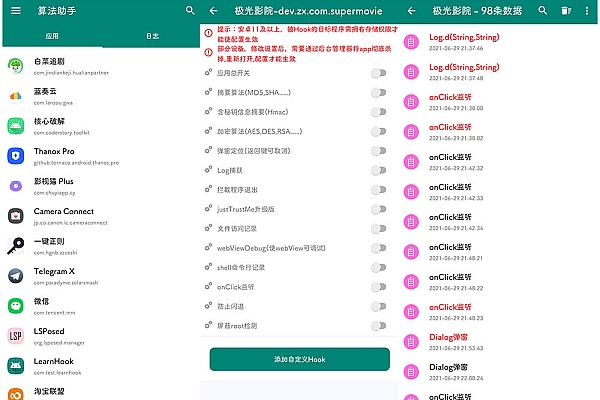Tap the 添加自定义Hook button
Viewport: 600px width, 400px height.
click(x=300, y=359)
